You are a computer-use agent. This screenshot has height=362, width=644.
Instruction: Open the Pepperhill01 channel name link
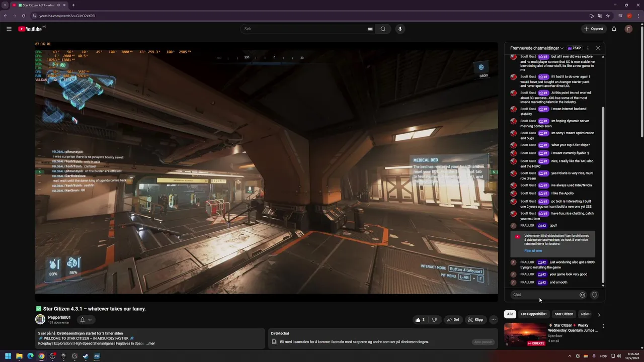tap(59, 317)
